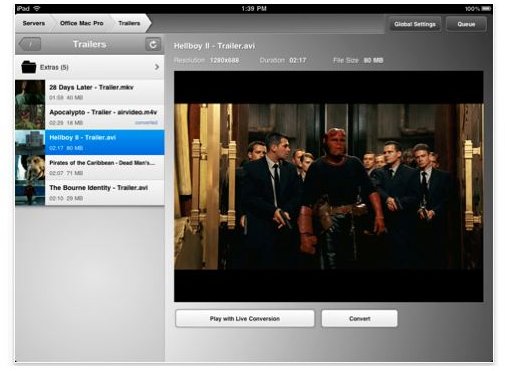Tap the Hellboy II video preview frame
Image resolution: width=505 pixels, height=371 pixels.
coord(328,186)
